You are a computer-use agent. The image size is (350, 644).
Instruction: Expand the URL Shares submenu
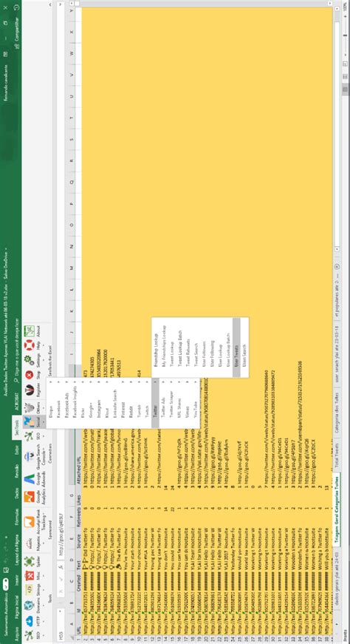179,402
